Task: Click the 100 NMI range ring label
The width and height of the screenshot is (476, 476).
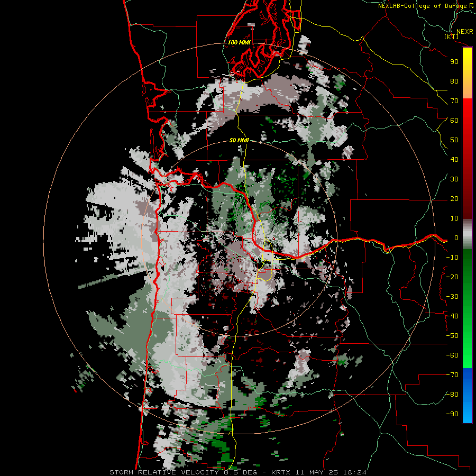Action: pos(239,42)
